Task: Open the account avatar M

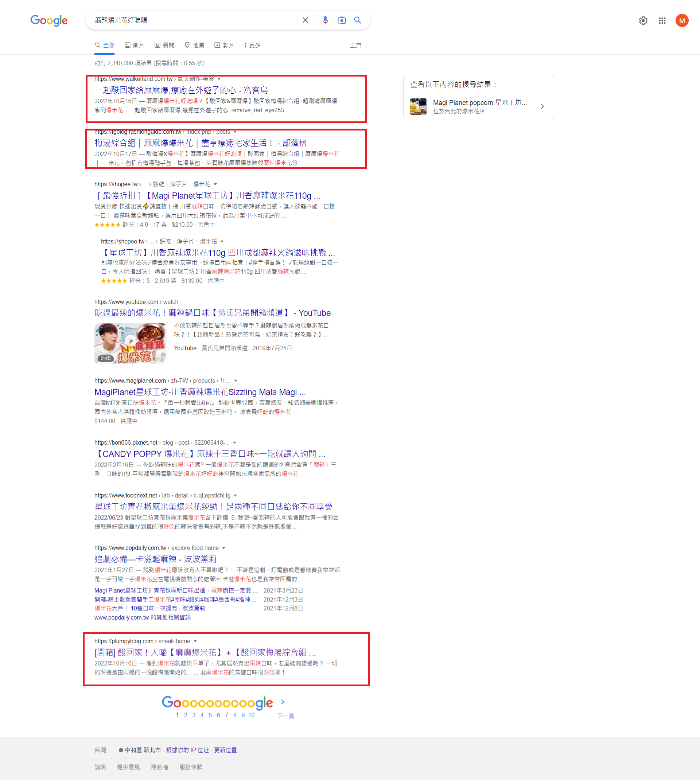Action: [x=682, y=20]
